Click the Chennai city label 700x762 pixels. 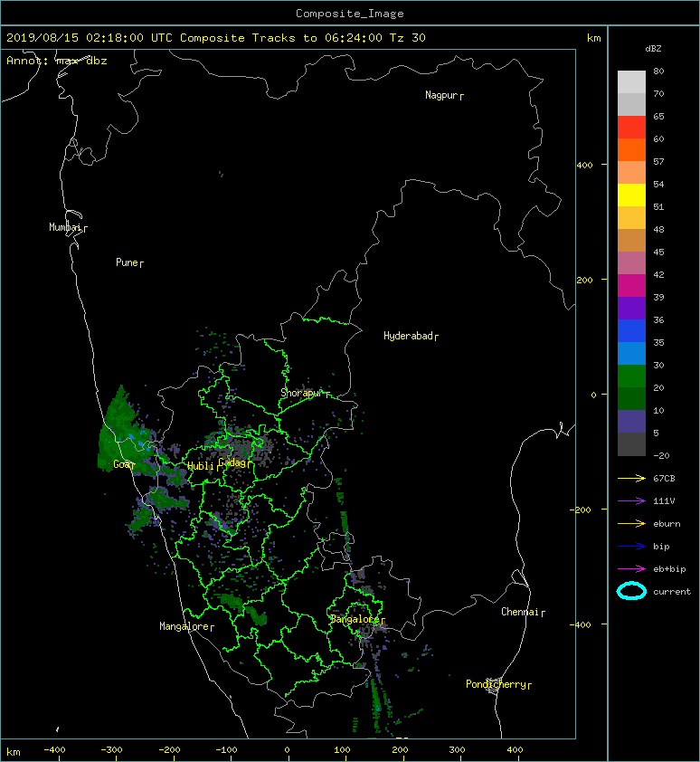(x=520, y=612)
